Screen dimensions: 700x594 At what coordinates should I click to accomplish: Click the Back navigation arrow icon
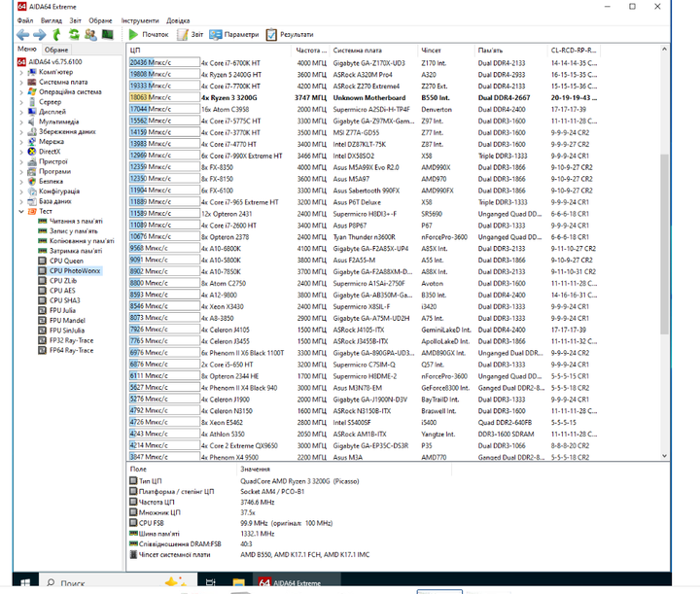[22, 34]
